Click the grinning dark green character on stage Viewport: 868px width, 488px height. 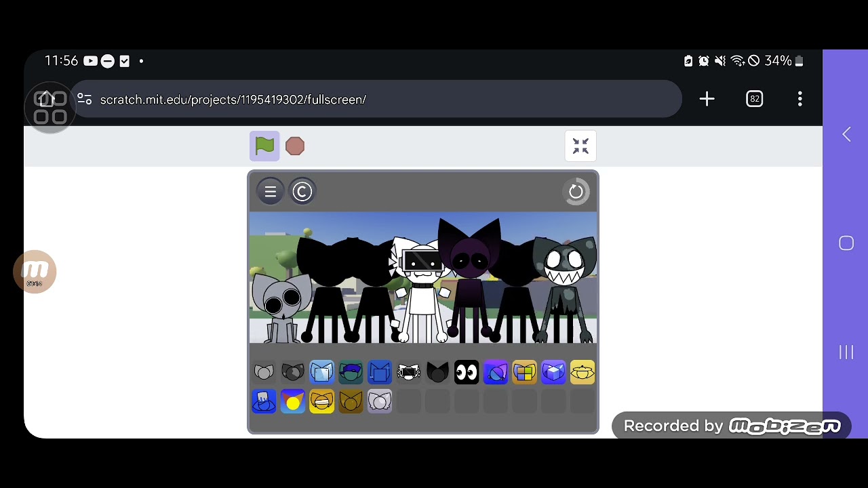(564, 289)
